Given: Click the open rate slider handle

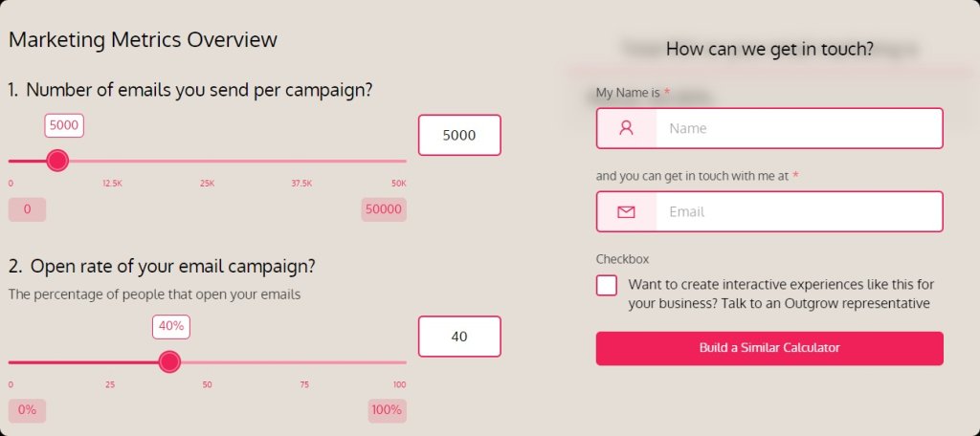Looking at the screenshot, I should [x=169, y=361].
